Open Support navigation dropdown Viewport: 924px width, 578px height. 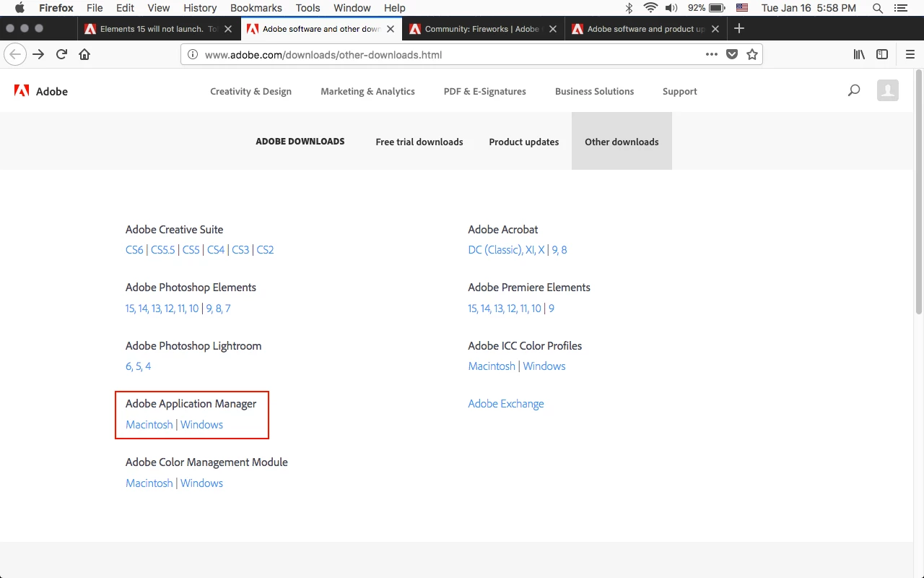679,91
